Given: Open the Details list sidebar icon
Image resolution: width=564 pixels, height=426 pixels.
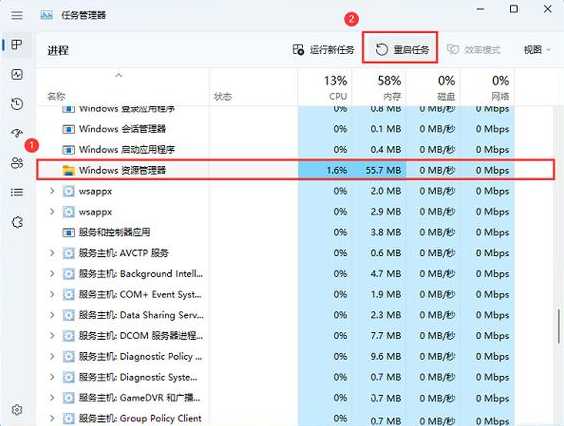Looking at the screenshot, I should pos(17,192).
